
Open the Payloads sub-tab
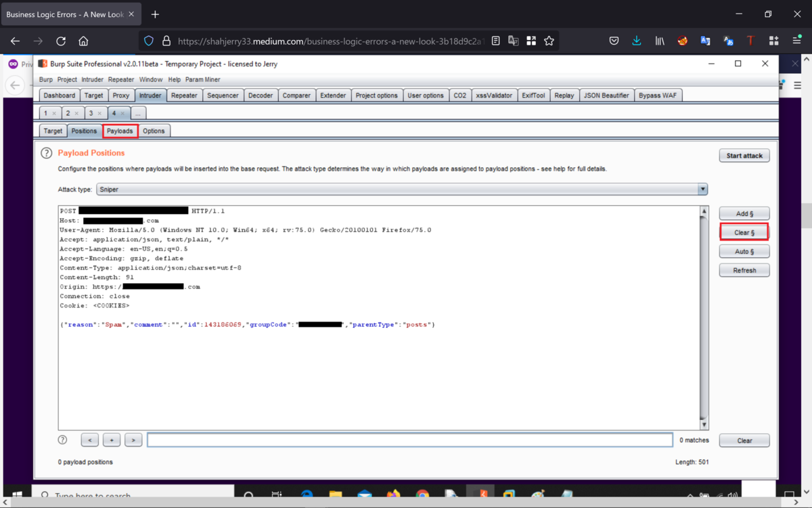(x=120, y=131)
